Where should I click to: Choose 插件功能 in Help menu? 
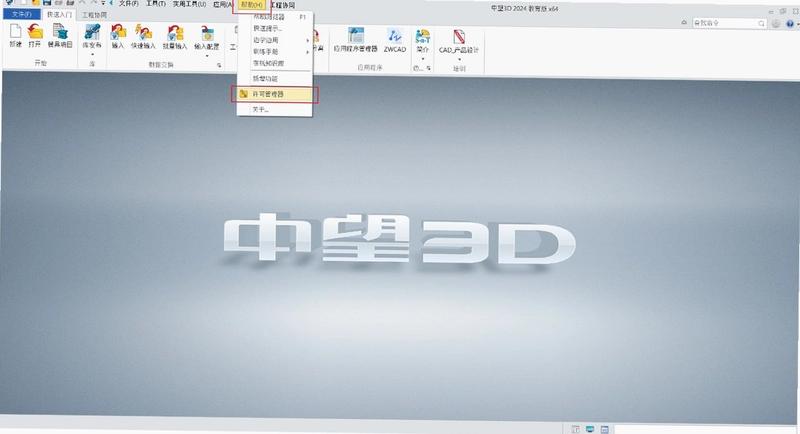pyautogui.click(x=275, y=79)
